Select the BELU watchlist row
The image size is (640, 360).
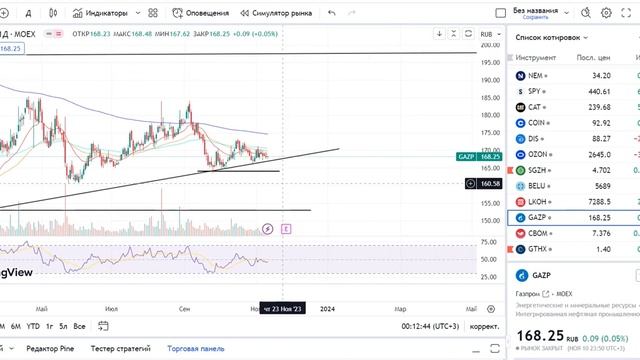point(573,186)
